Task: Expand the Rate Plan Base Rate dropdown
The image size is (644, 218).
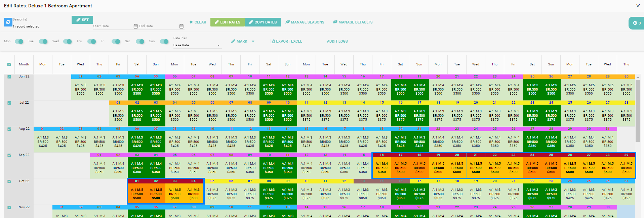Action: click(x=197, y=45)
